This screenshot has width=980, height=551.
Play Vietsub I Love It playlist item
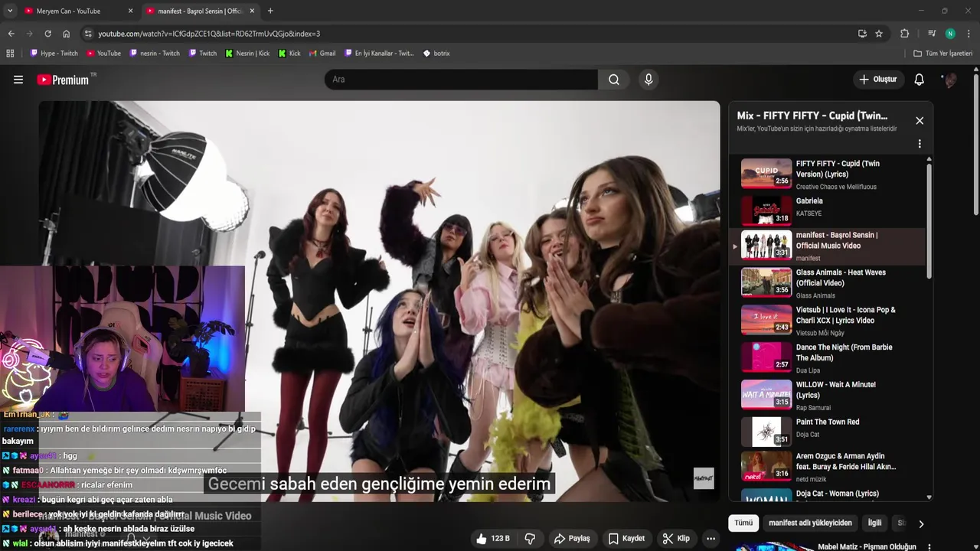pos(827,320)
